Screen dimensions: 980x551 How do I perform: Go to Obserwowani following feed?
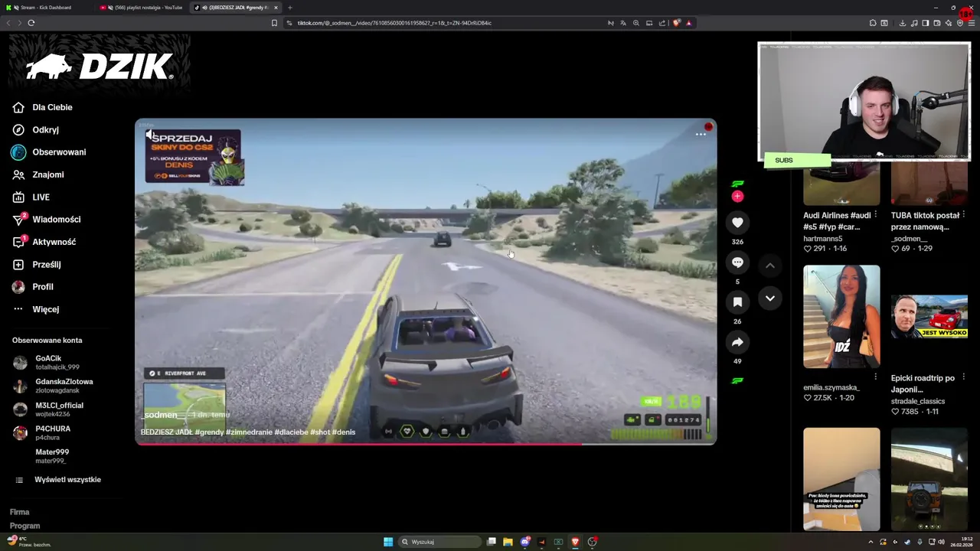[49, 152]
